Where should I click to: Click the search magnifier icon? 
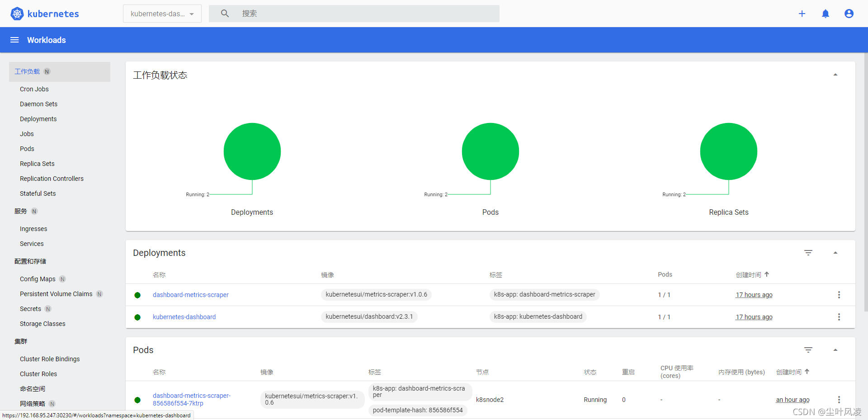pyautogui.click(x=225, y=14)
